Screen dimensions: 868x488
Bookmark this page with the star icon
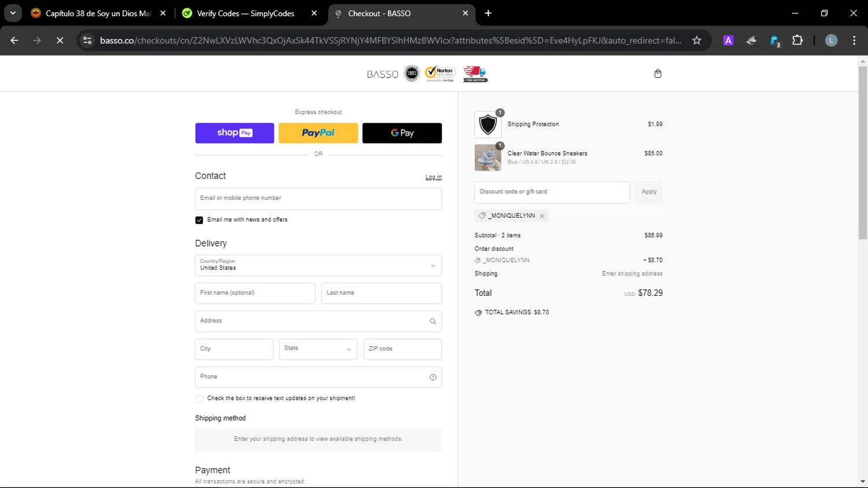point(697,41)
